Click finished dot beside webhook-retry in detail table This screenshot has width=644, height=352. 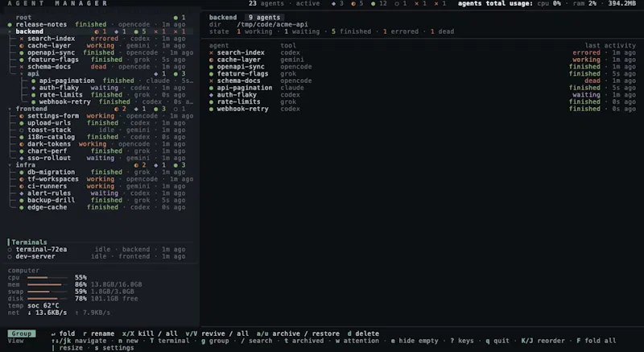click(211, 109)
